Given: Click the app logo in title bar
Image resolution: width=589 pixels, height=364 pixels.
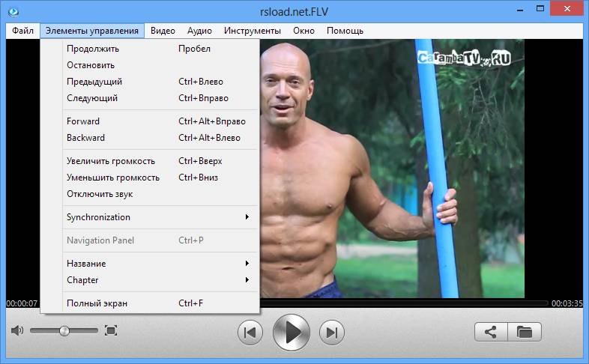Looking at the screenshot, I should [13, 12].
